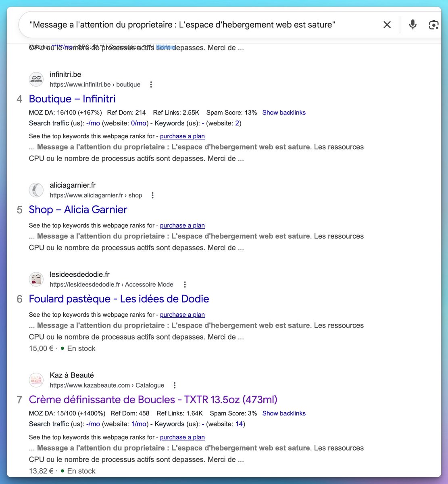
Task: Click the 0/mo website traffic value
Action: pos(139,123)
